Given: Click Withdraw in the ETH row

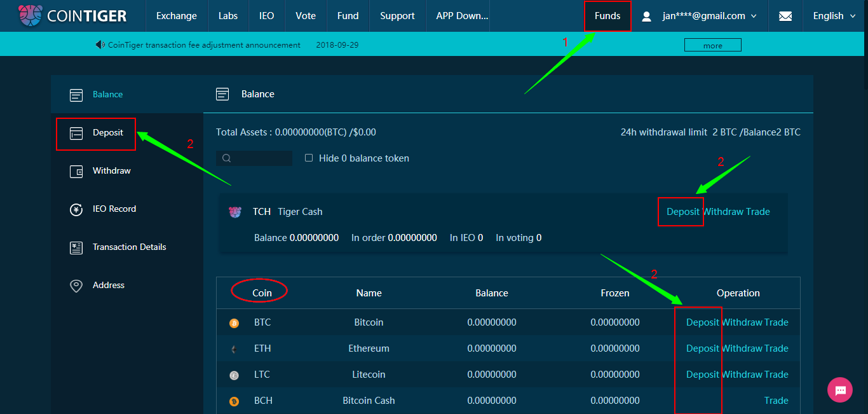Looking at the screenshot, I should pyautogui.click(x=742, y=348).
